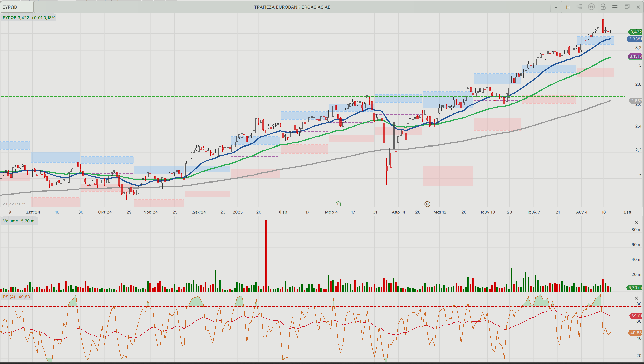This screenshot has height=364, width=644.
Task: Close the RSI(4) indicator panel
Action: coord(636,298)
